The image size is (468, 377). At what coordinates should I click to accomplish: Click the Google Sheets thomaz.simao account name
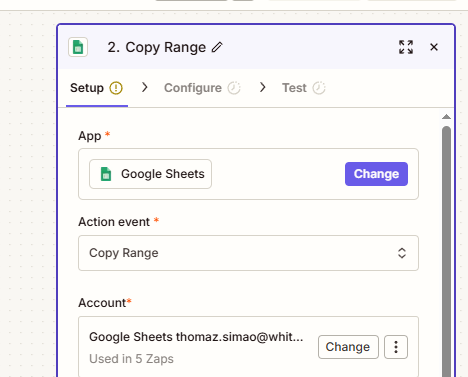coord(196,337)
